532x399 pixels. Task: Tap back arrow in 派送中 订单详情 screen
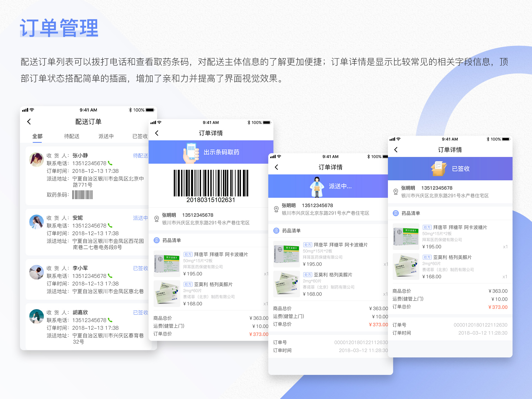[x=276, y=167]
